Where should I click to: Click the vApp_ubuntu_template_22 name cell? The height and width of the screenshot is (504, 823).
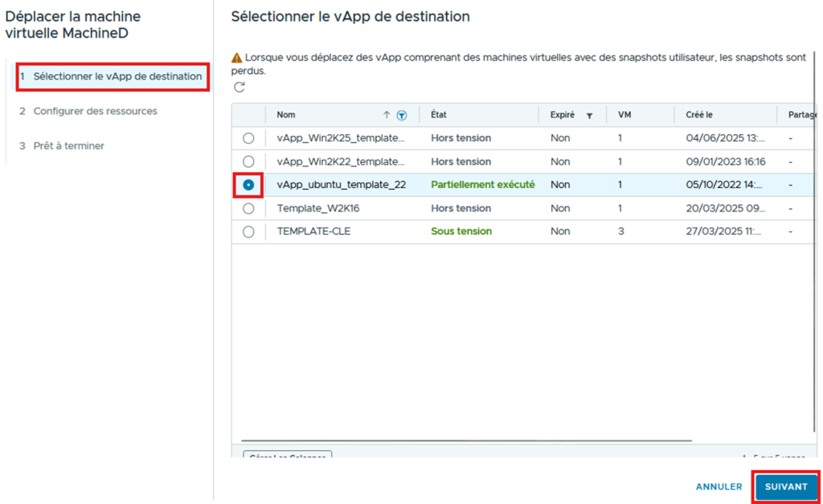tap(341, 185)
